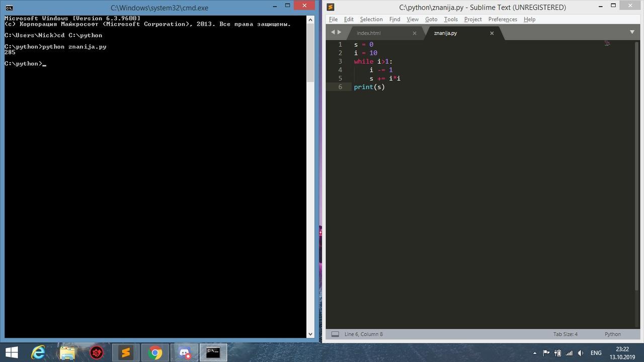Place cursor on code line 's = 0'

(x=364, y=44)
